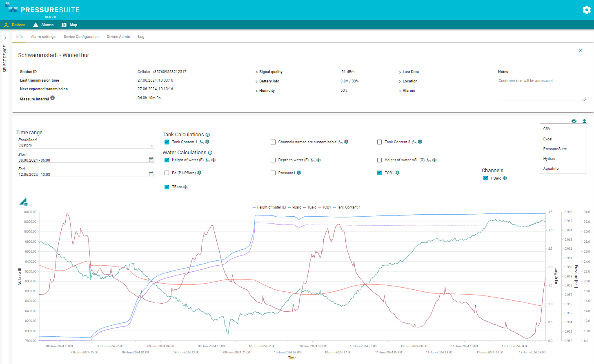Go to Devices in the navigation bar
Image resolution: width=594 pixels, height=364 pixels.
(x=15, y=25)
